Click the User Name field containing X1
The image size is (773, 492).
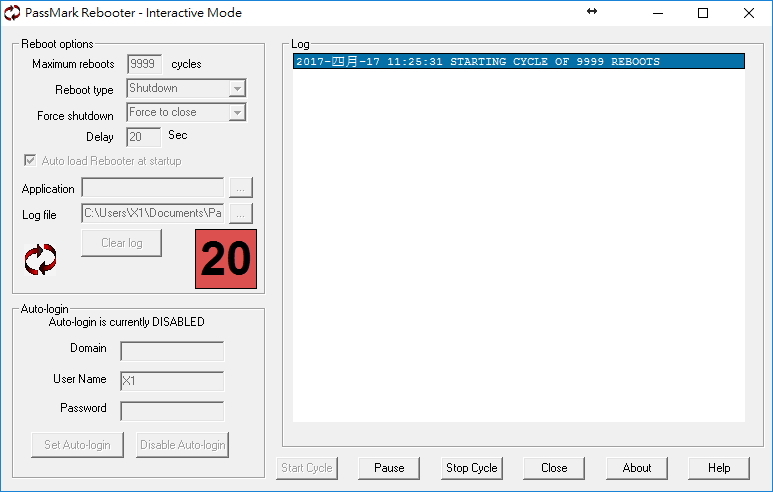click(172, 381)
